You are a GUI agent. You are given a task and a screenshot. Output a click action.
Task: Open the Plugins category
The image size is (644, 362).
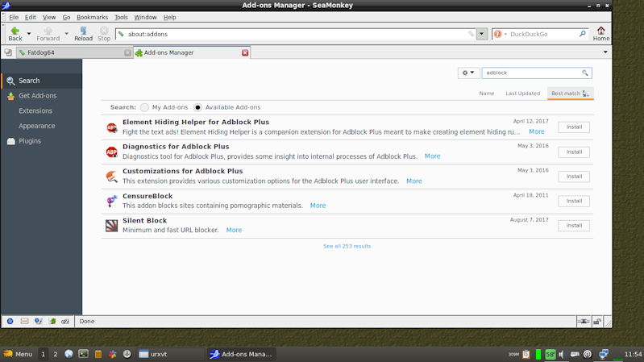click(x=41, y=141)
